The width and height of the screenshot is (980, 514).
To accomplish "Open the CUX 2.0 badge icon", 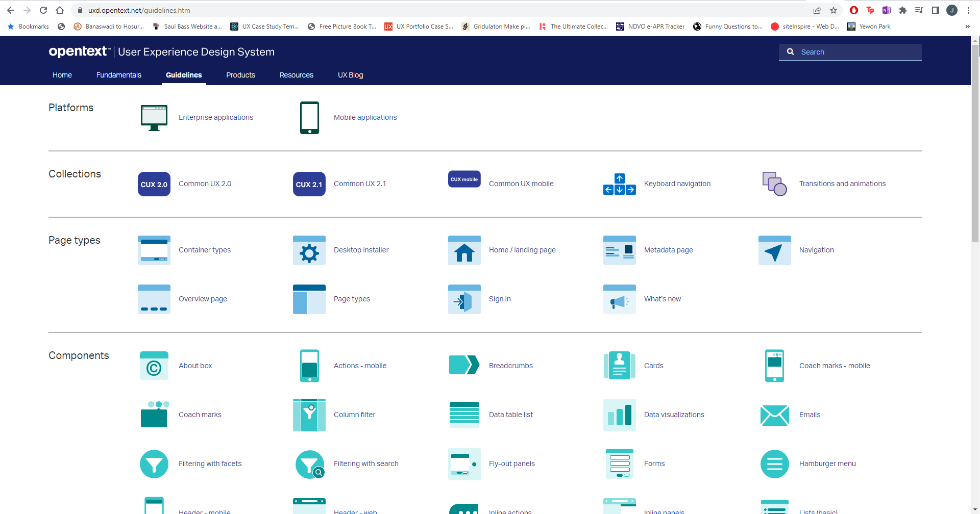I will (x=154, y=184).
